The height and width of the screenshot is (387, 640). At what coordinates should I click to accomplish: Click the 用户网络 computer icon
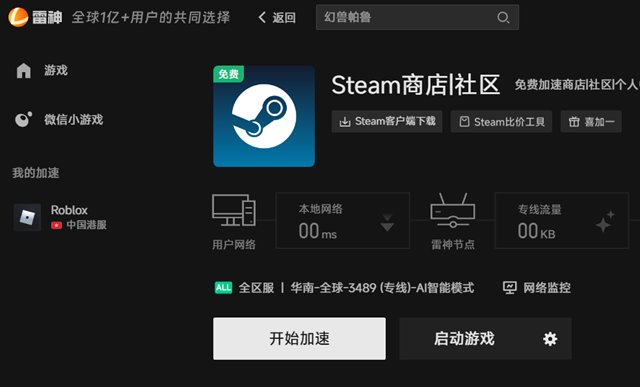234,210
